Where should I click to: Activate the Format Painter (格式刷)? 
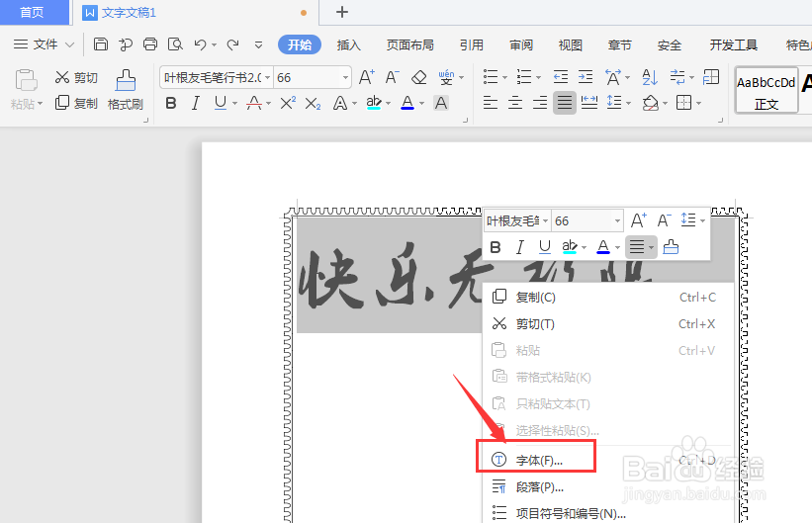click(126, 90)
